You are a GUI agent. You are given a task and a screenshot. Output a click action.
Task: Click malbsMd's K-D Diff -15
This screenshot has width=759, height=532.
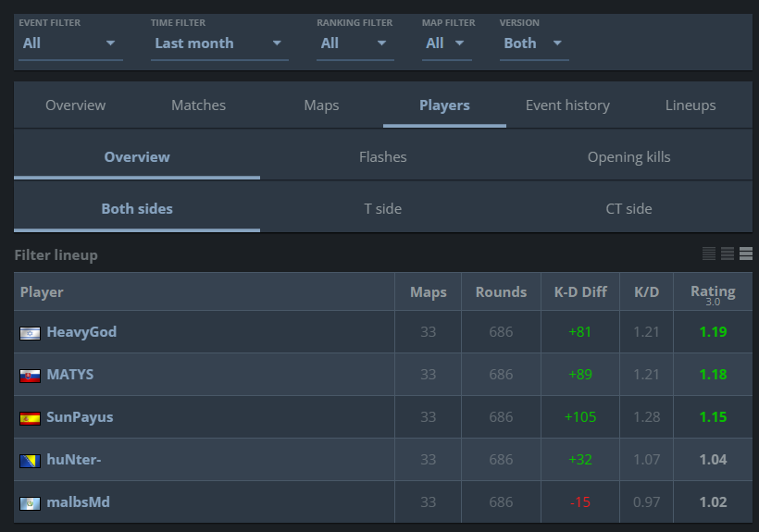(580, 502)
